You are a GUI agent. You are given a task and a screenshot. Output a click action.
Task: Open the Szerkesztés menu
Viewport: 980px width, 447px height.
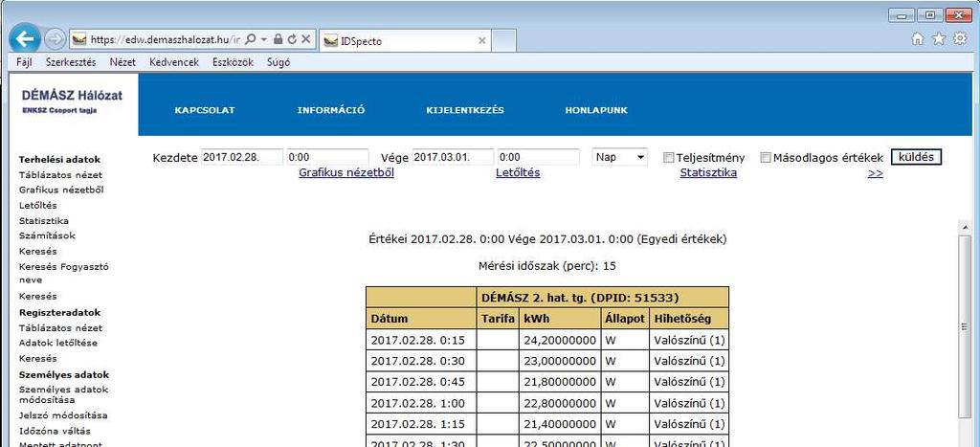coord(71,62)
